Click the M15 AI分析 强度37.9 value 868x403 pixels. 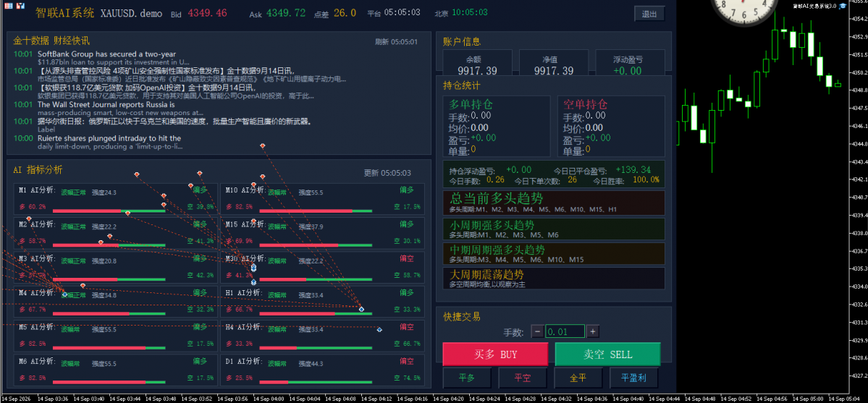(311, 227)
